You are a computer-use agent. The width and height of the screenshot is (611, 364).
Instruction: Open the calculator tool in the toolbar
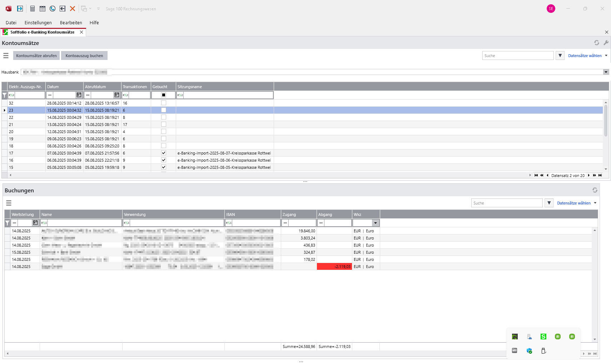click(x=33, y=9)
